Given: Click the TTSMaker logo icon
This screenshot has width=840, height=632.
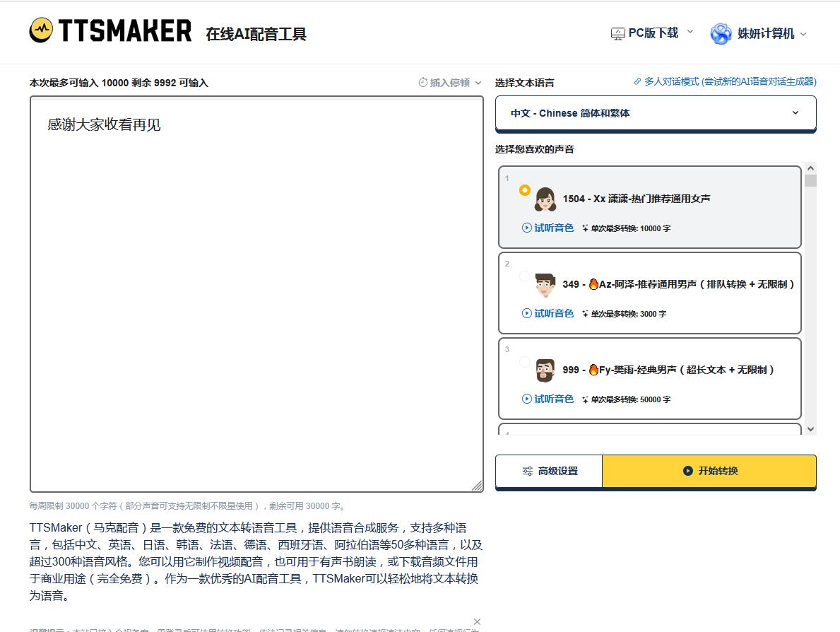Looking at the screenshot, I should click(x=41, y=30).
